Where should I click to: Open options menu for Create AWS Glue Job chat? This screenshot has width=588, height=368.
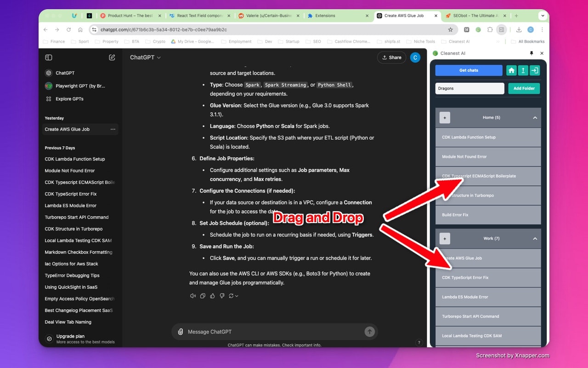(x=113, y=129)
